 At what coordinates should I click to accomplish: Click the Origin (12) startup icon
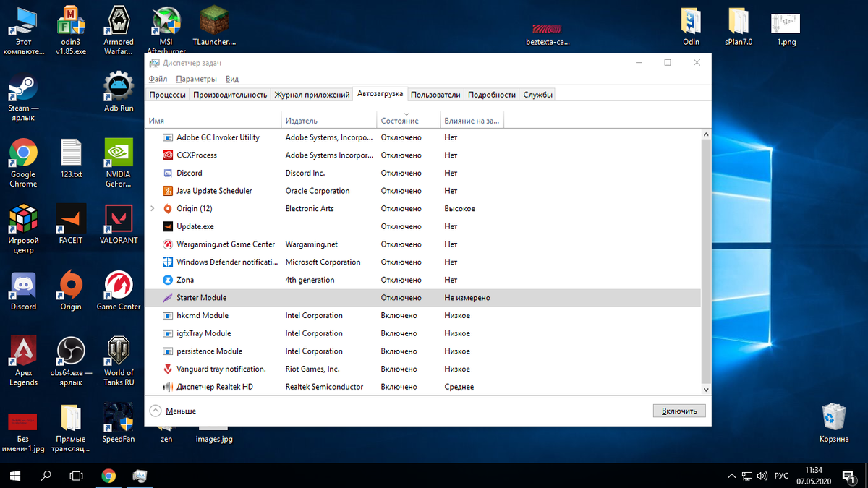[x=168, y=208]
